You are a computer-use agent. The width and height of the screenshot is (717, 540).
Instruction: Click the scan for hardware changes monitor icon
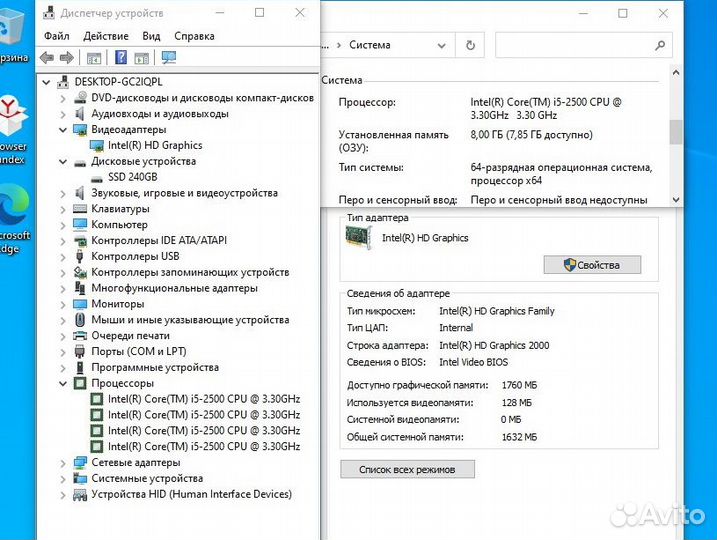169,58
